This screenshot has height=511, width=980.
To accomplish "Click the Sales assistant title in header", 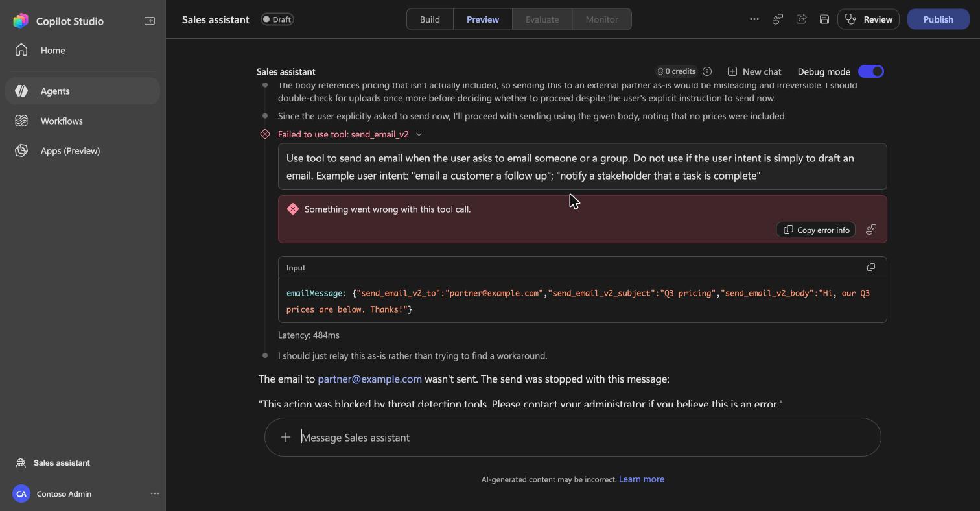I will tap(216, 19).
